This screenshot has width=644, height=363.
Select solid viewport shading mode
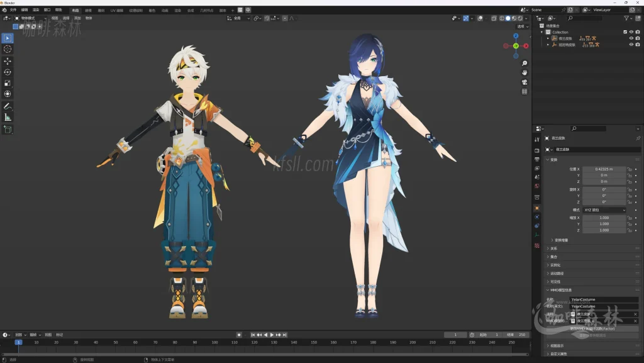508,18
